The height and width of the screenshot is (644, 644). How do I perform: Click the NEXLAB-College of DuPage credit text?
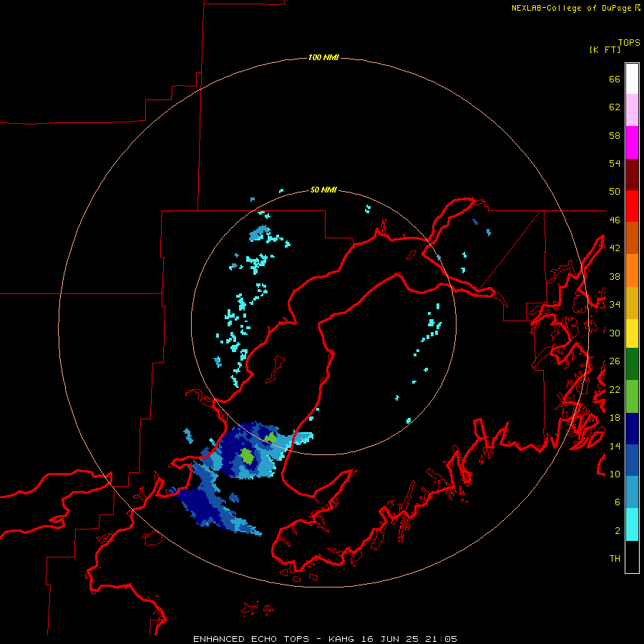point(572,8)
